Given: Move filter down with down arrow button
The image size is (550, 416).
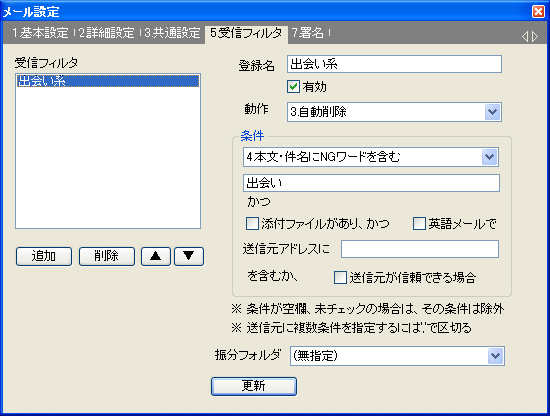Looking at the screenshot, I should click(189, 256).
